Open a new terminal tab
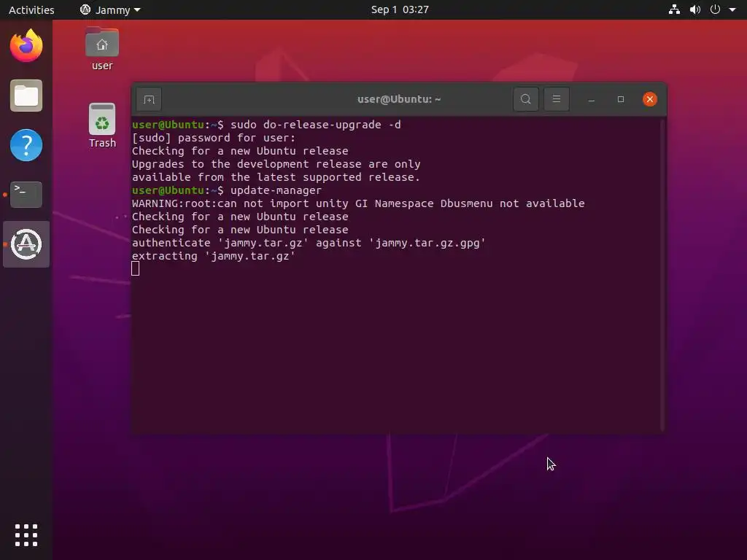747x560 pixels. (149, 99)
